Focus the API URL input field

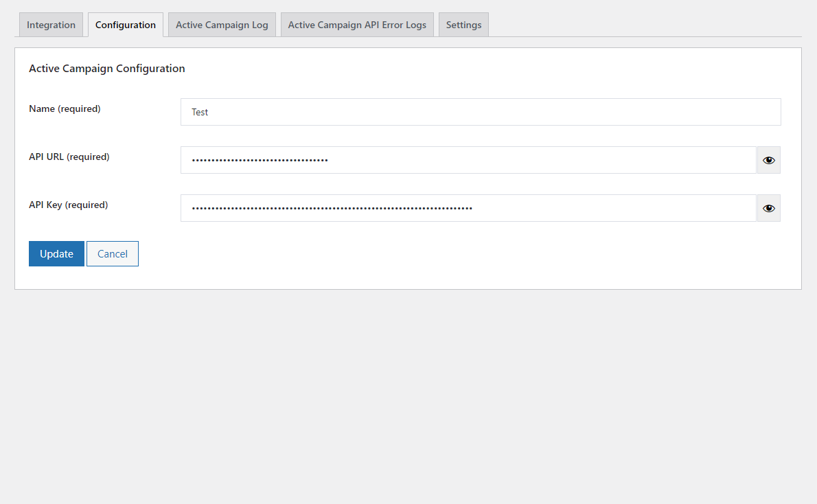468,160
